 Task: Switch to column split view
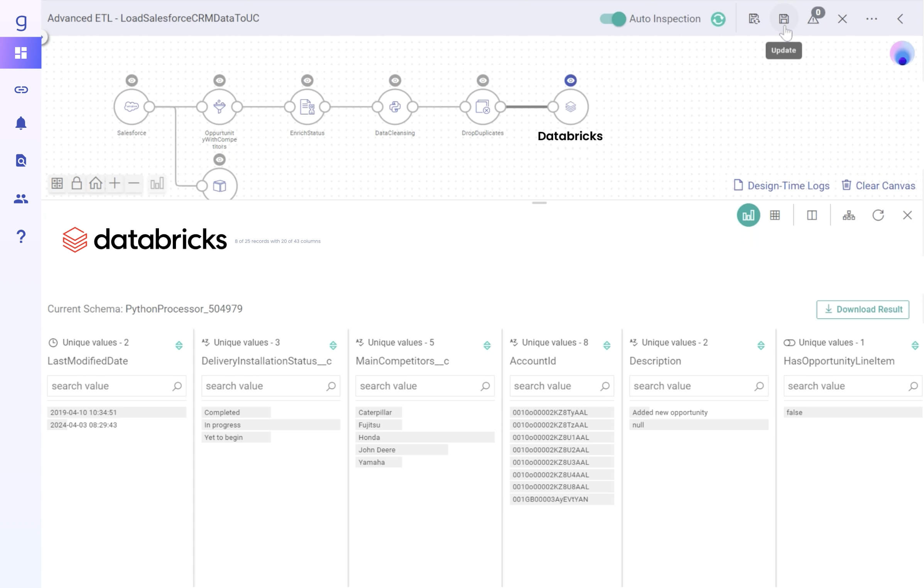point(812,215)
